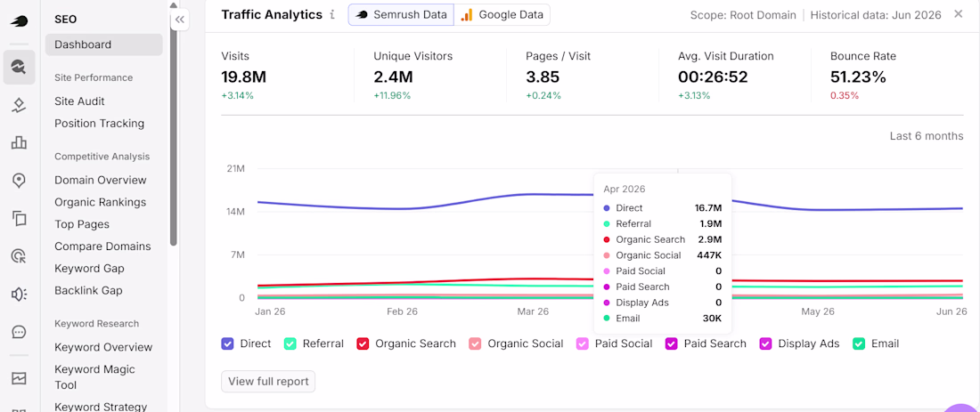Open the line-chart Reports icon in rail
980x412 pixels.
[19, 377]
